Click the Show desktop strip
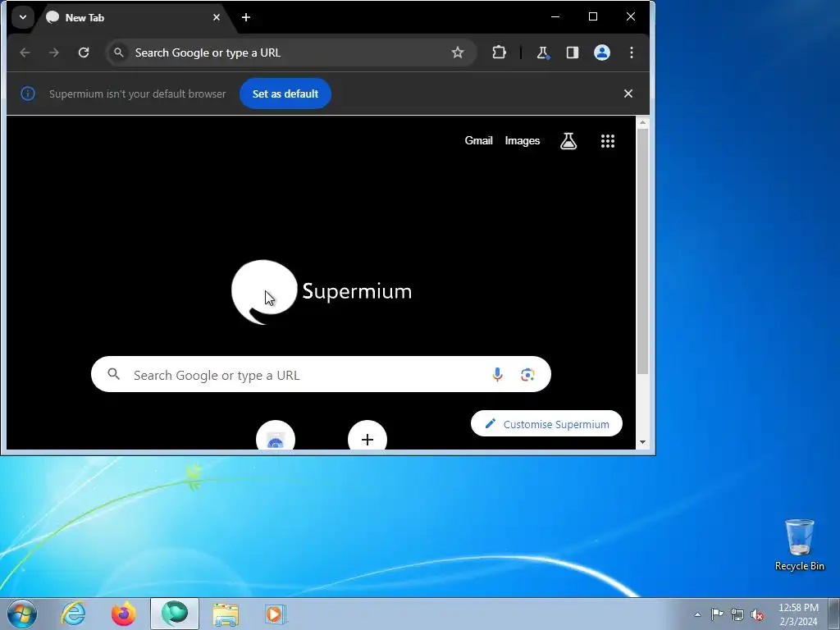Screen dimensions: 840x630 pyautogui.click(x=834, y=614)
